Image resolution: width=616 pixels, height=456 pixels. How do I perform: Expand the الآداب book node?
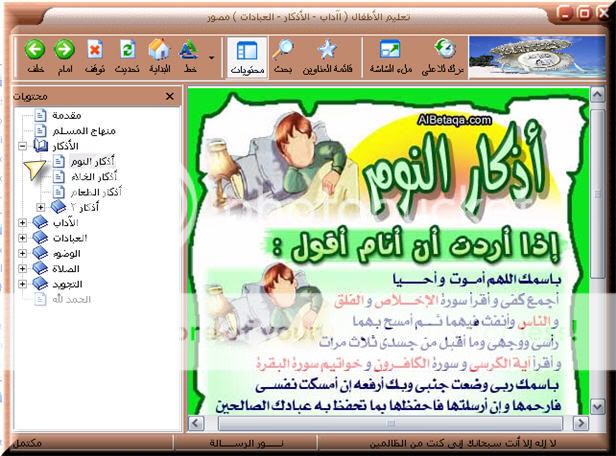click(22, 222)
